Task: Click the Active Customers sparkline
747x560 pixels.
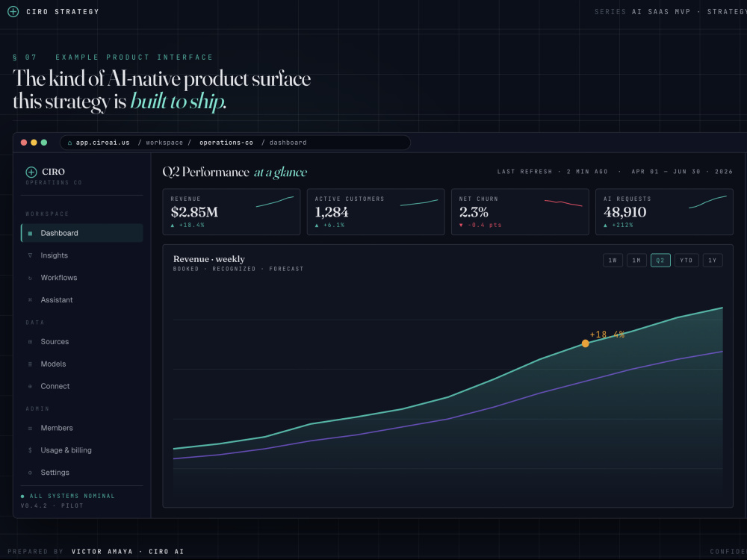Action: pyautogui.click(x=419, y=203)
